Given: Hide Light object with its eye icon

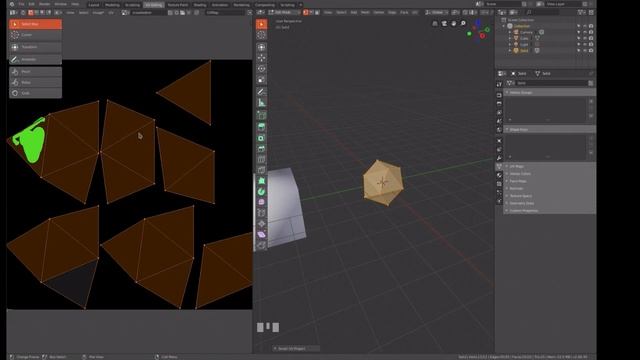Looking at the screenshot, I should 585,44.
